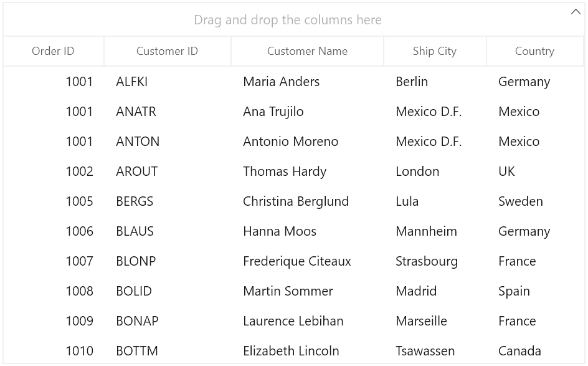Viewport: 588px width, 366px height.
Task: Select the Maria Anders name cell
Action: (x=307, y=82)
